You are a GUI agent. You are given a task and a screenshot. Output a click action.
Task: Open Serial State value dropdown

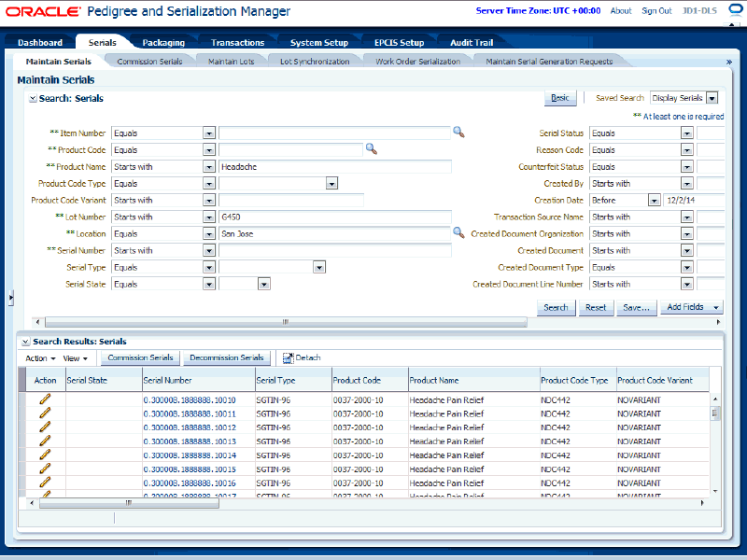tap(264, 285)
